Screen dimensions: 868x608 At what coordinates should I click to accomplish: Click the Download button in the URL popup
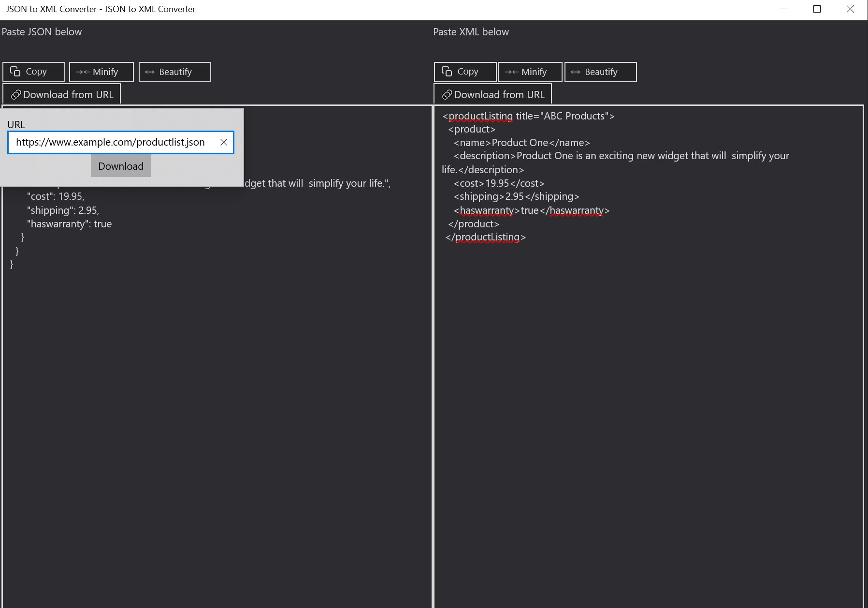point(121,166)
